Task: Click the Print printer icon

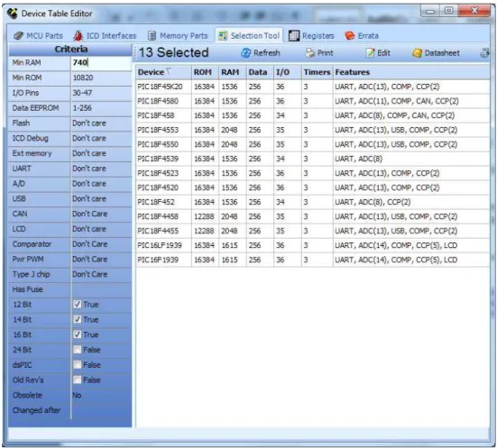Action: tap(310, 53)
